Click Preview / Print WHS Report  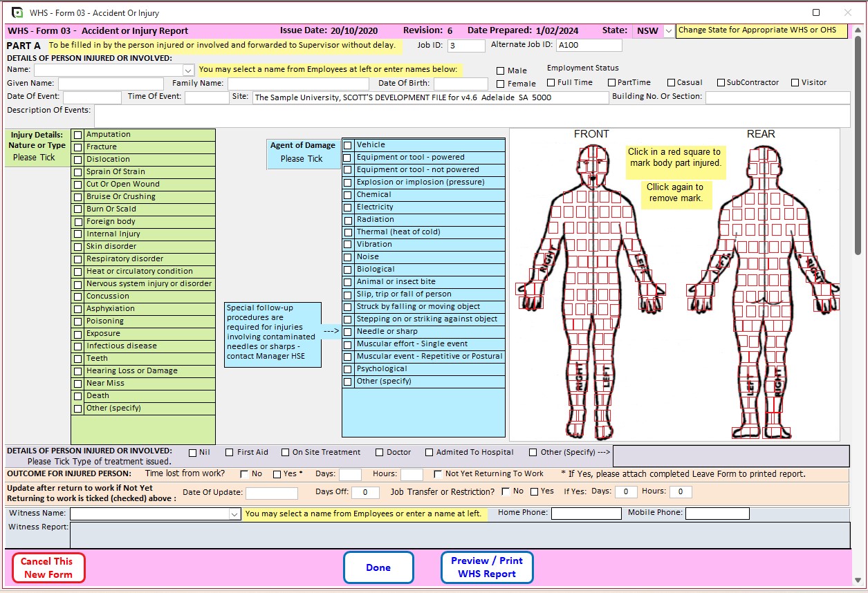click(487, 567)
